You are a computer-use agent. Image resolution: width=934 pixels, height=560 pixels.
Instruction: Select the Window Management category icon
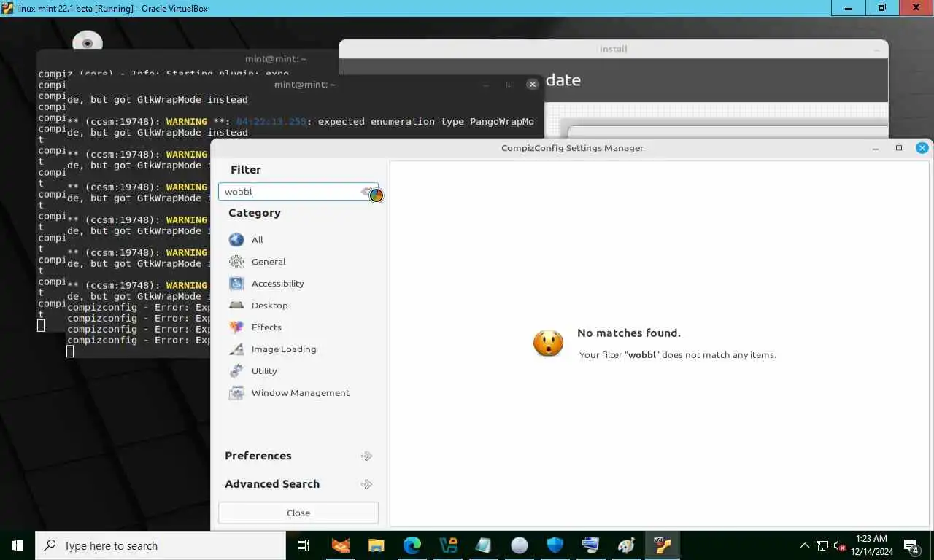[236, 393]
